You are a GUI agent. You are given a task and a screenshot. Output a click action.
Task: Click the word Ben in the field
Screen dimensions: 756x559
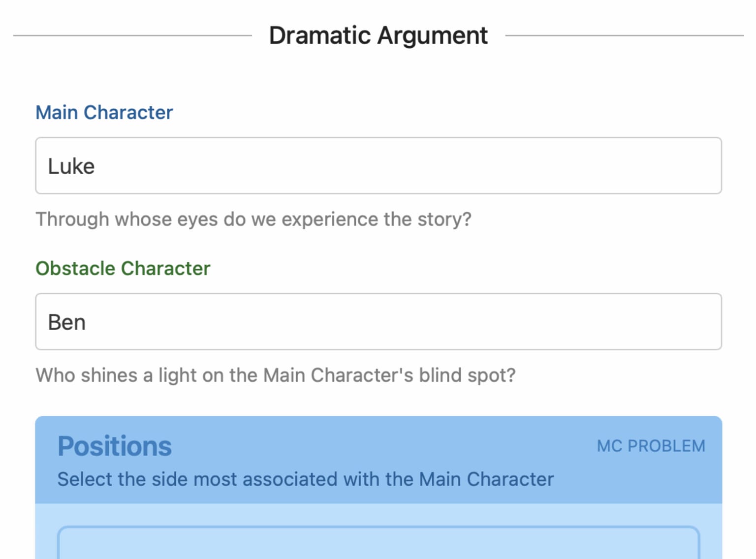coord(67,322)
